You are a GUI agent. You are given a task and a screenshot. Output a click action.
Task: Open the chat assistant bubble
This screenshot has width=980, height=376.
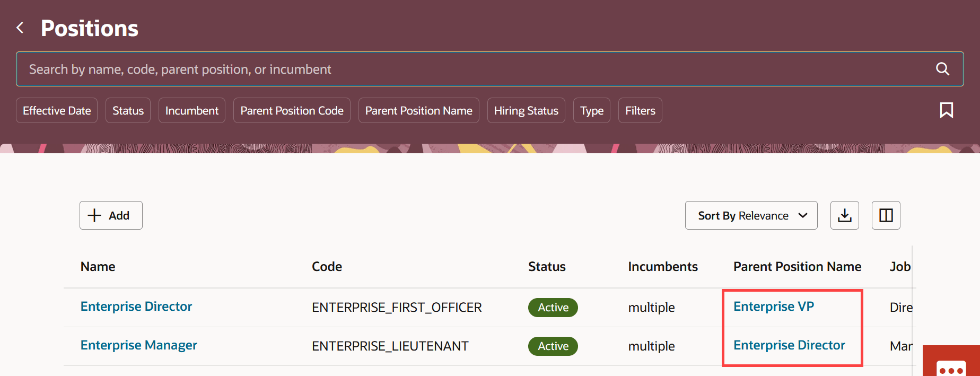pyautogui.click(x=951, y=367)
